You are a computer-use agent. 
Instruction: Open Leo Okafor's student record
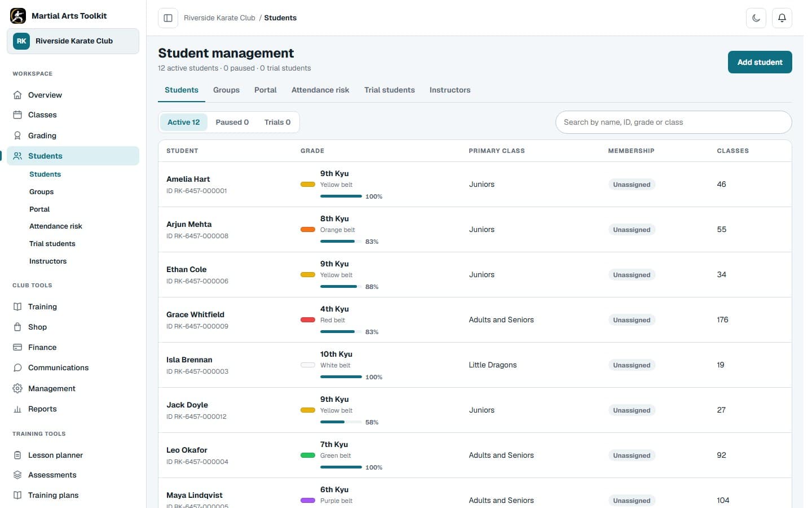(x=475, y=456)
